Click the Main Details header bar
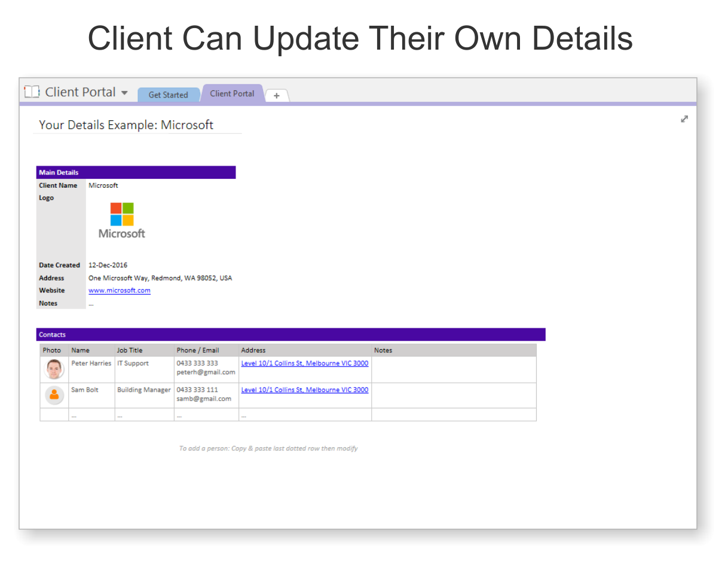 pos(136,172)
